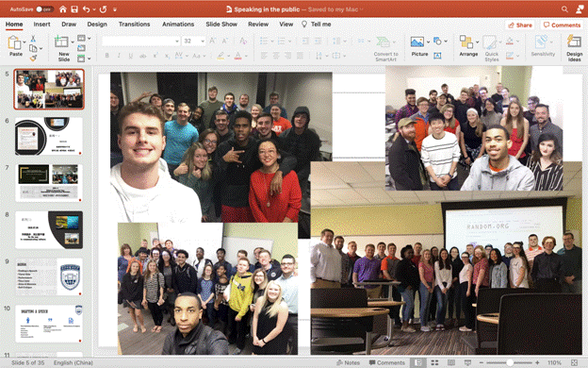Open Sensitivity options
The height and width of the screenshot is (368, 588).
point(543,46)
